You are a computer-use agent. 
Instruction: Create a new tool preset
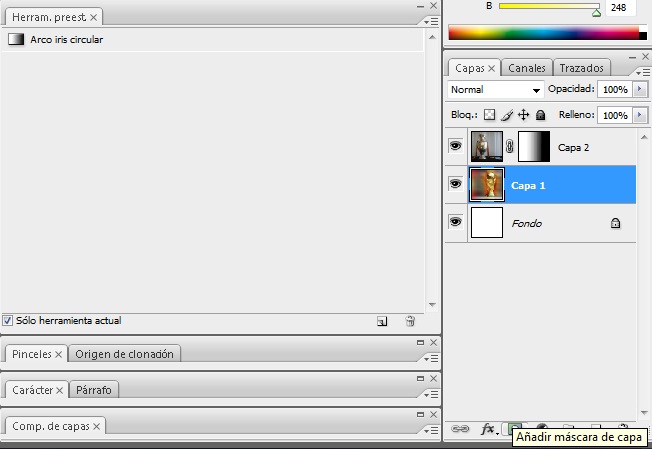[x=382, y=321]
